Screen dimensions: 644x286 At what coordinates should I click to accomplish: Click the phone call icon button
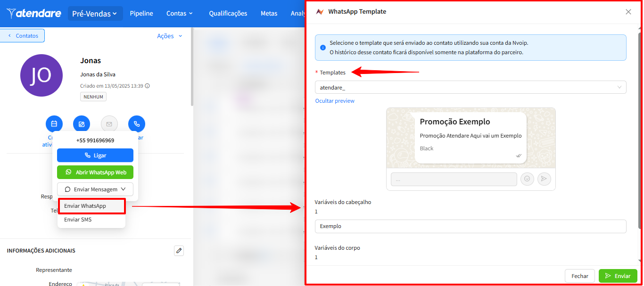click(x=137, y=124)
